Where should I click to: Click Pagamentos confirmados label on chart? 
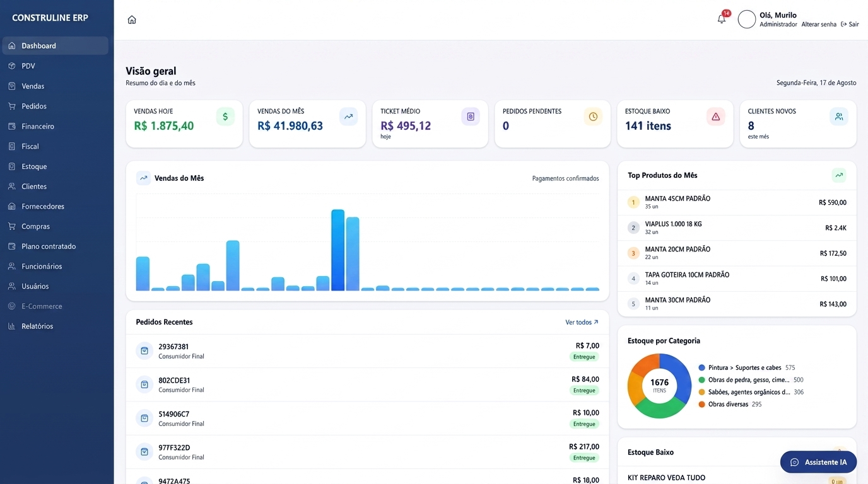(x=566, y=179)
